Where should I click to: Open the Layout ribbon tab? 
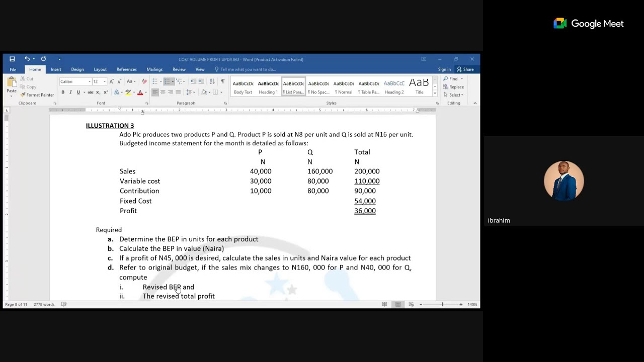[x=100, y=69]
